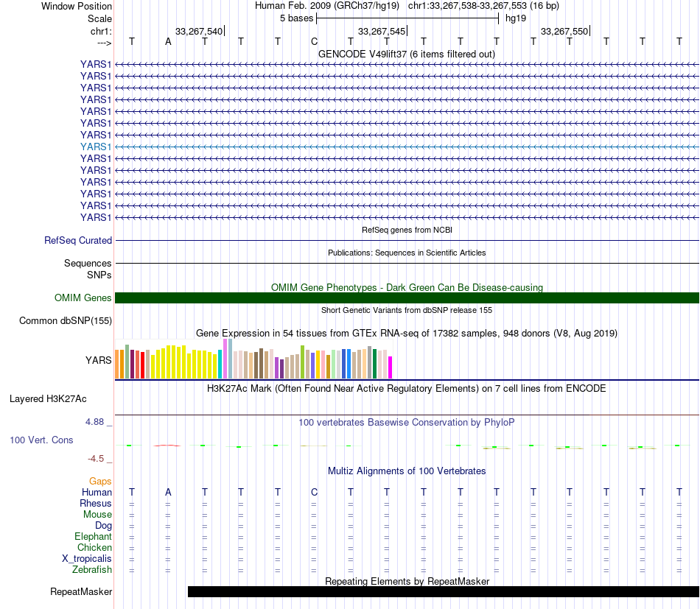The width and height of the screenshot is (700, 609).
Task: Click the orange Gaps row label
Action: (100, 481)
